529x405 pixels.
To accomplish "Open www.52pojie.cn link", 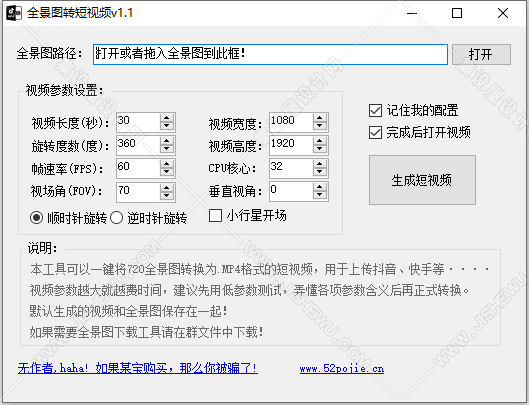I will [x=342, y=368].
